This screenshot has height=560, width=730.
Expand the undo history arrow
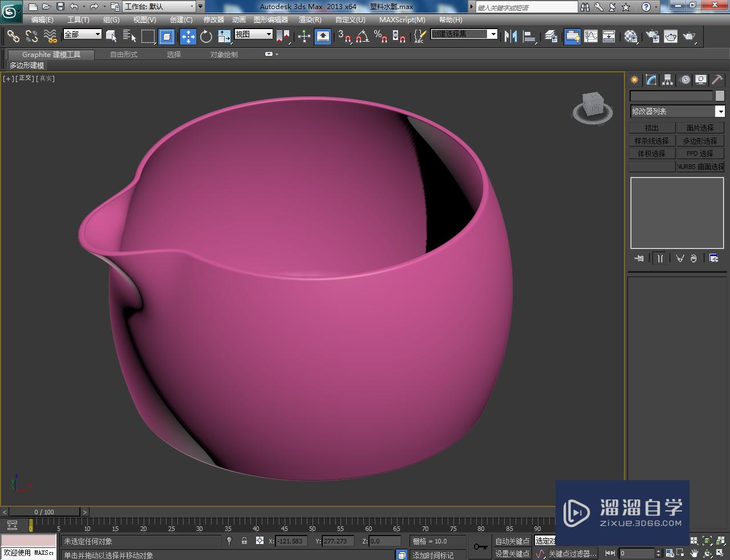[84, 7]
